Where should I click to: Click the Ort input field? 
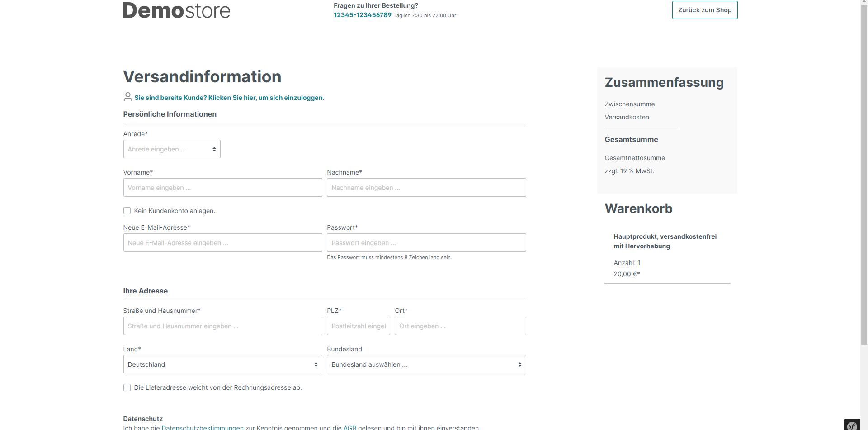coord(460,326)
